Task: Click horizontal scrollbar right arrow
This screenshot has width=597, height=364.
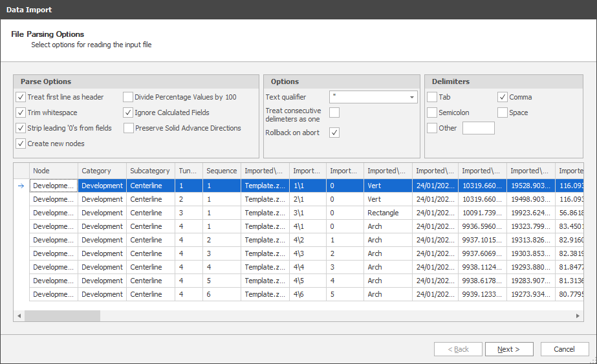Action: click(x=578, y=316)
